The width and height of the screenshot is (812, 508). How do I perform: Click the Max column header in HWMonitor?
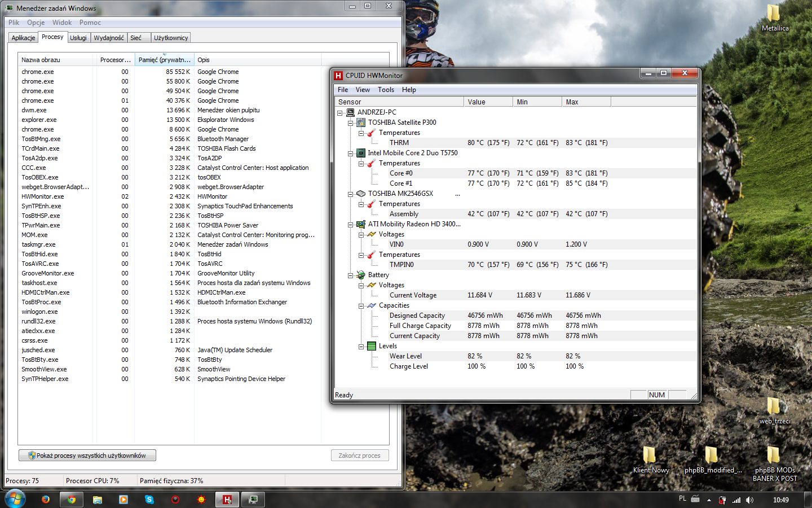tap(586, 102)
